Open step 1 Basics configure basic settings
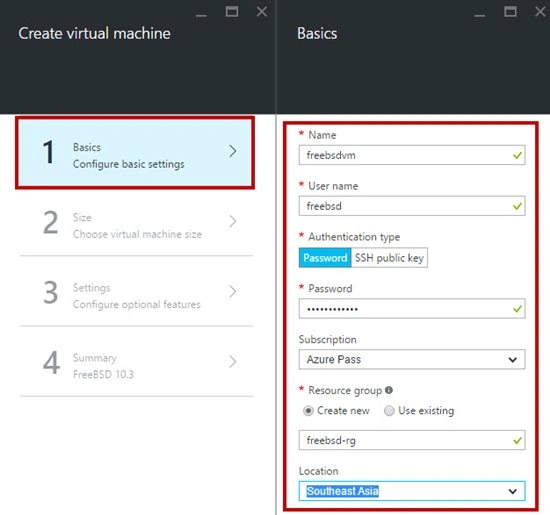The width and height of the screenshot is (550, 515). click(x=135, y=153)
